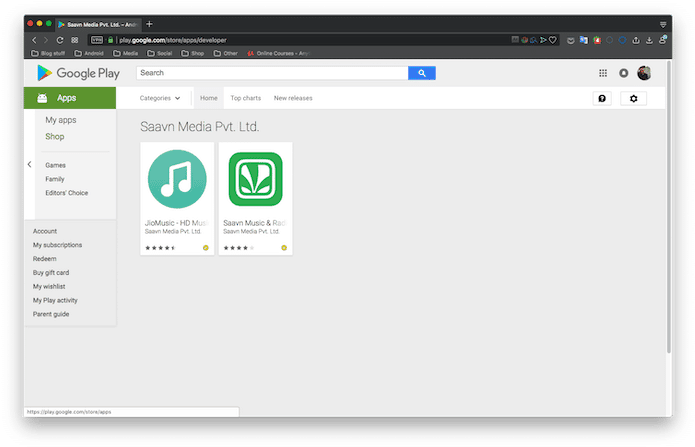This screenshot has height=447, width=695.
Task: Click the red badge extension icon
Action: pos(597,40)
